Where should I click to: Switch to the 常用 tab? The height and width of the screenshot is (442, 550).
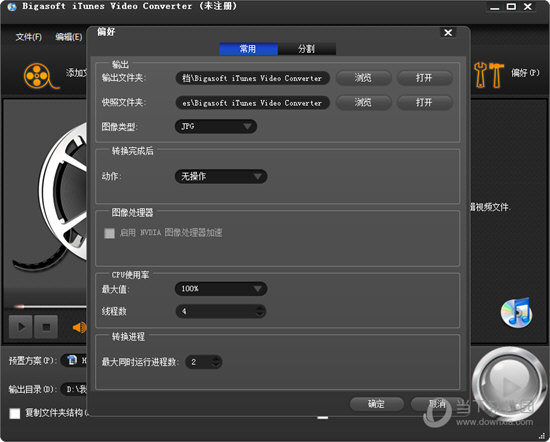(248, 49)
